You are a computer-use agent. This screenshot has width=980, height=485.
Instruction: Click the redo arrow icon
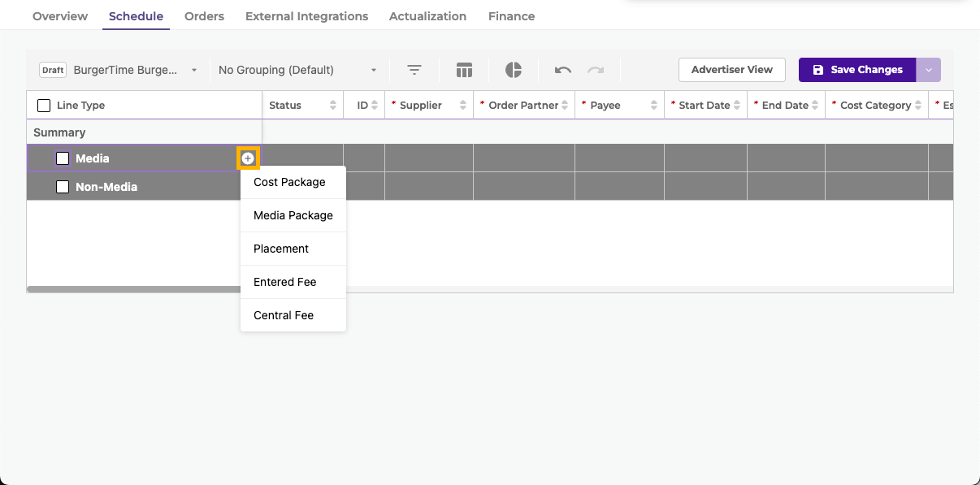click(596, 70)
